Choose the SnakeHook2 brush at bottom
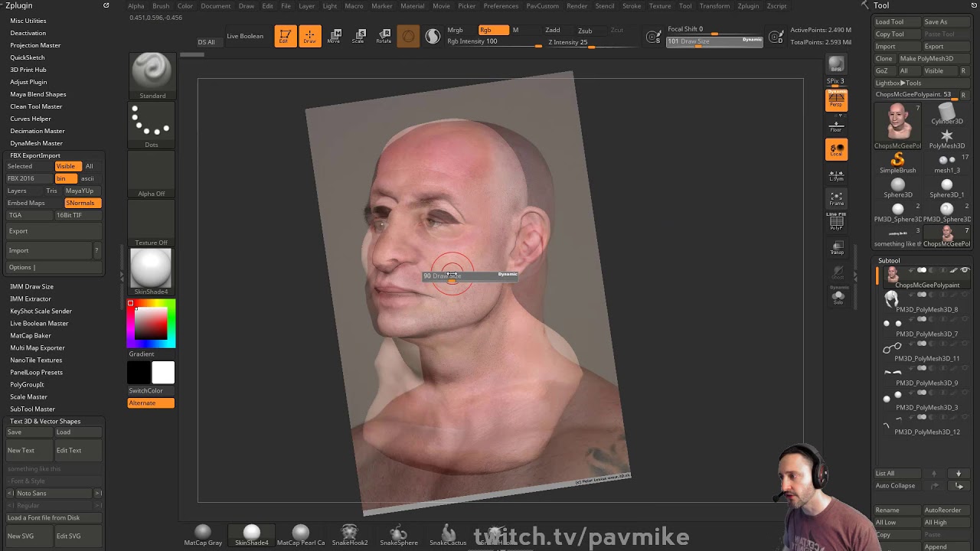Viewport: 980px width, 551px height. click(350, 535)
